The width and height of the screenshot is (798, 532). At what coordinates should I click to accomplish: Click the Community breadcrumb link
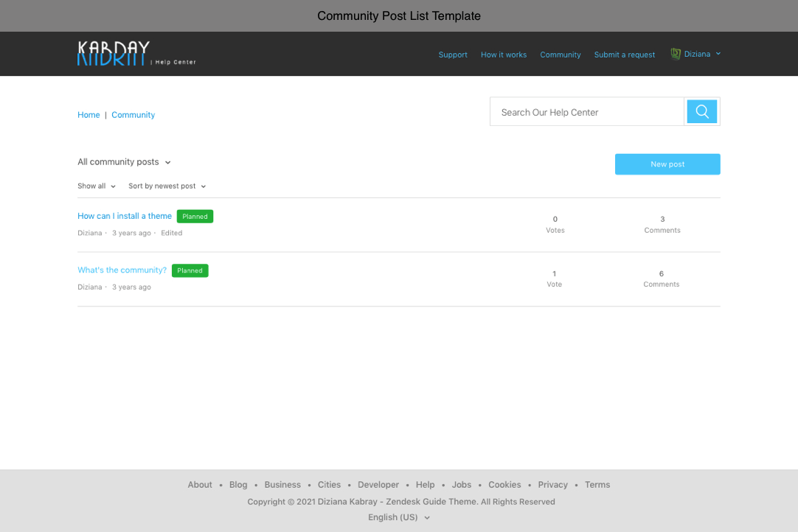point(133,115)
